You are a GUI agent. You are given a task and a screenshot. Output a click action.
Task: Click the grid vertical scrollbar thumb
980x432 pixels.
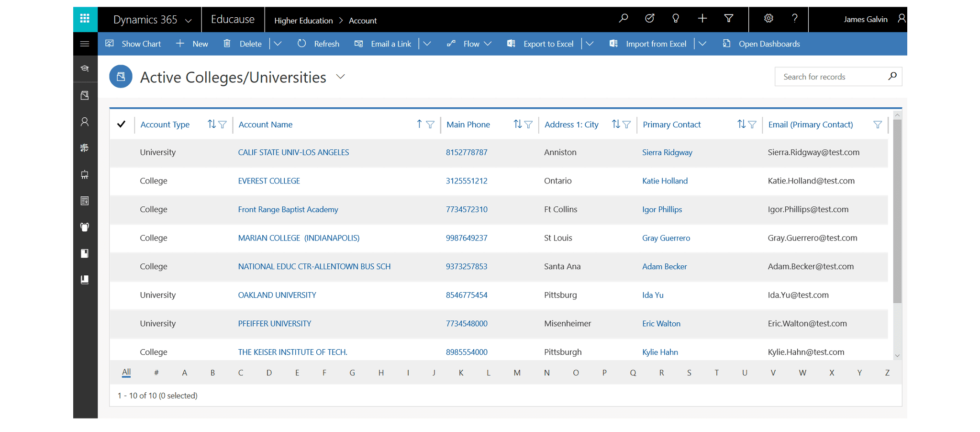tap(897, 211)
